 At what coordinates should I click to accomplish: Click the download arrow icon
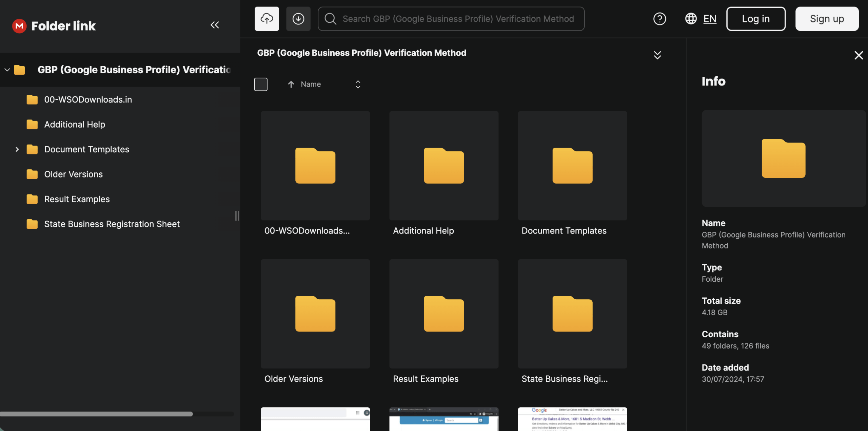298,19
